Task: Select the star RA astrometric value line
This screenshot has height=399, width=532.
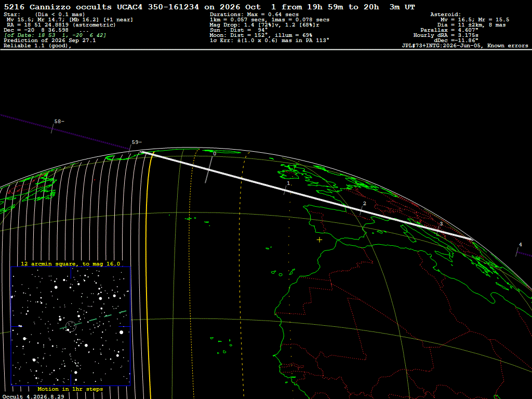Action: click(61, 25)
